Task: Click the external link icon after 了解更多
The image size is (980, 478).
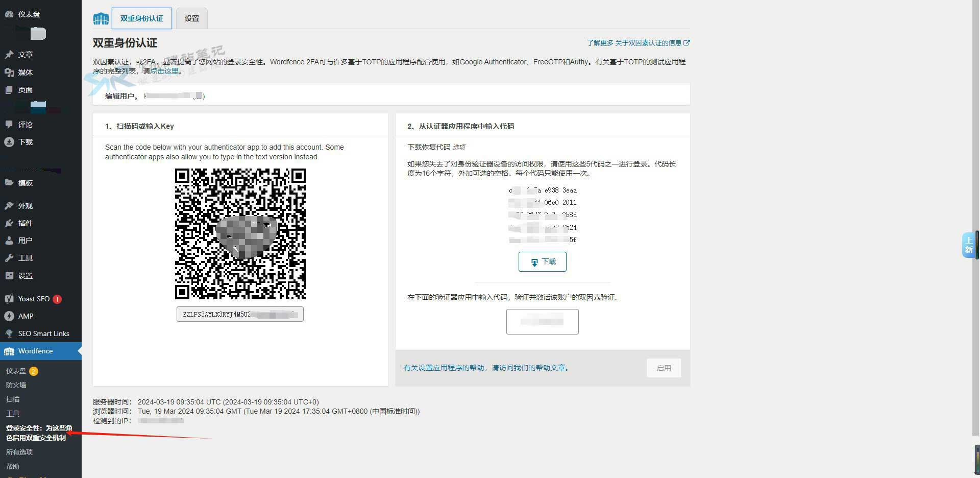Action: [687, 43]
